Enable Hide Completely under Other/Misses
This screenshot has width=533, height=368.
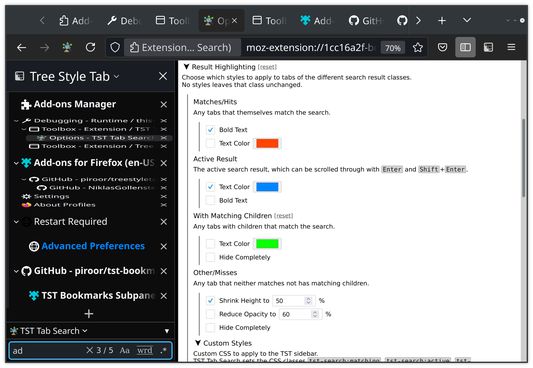(210, 328)
